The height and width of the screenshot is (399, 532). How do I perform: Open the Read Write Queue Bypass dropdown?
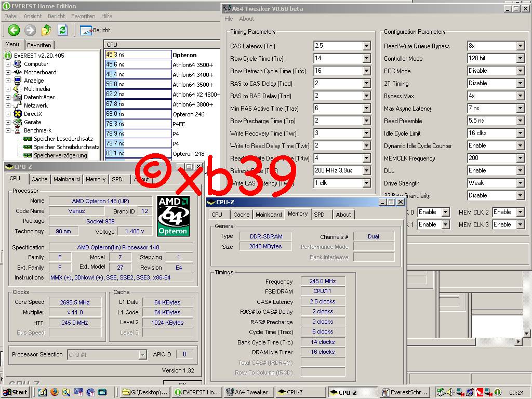pyautogui.click(x=521, y=46)
